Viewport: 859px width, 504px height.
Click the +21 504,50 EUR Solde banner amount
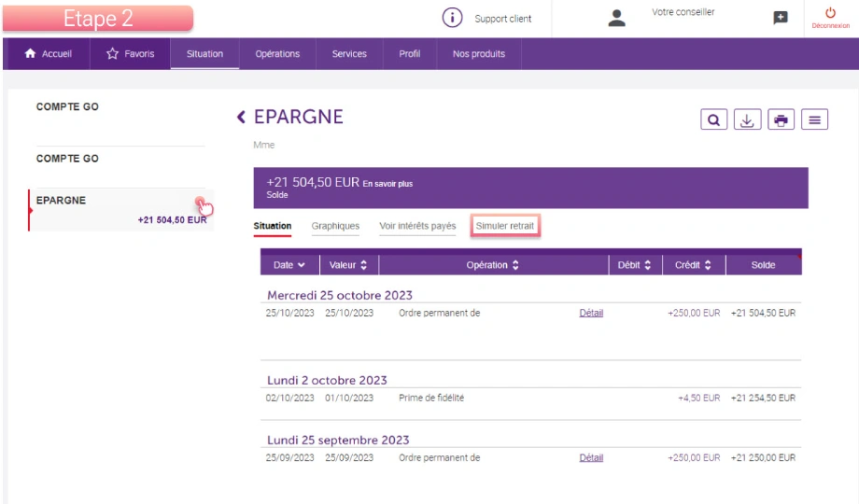313,182
